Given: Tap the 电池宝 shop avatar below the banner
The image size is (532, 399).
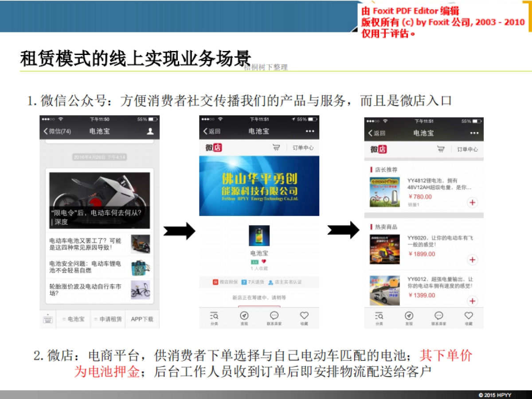Looking at the screenshot, I should click(259, 236).
